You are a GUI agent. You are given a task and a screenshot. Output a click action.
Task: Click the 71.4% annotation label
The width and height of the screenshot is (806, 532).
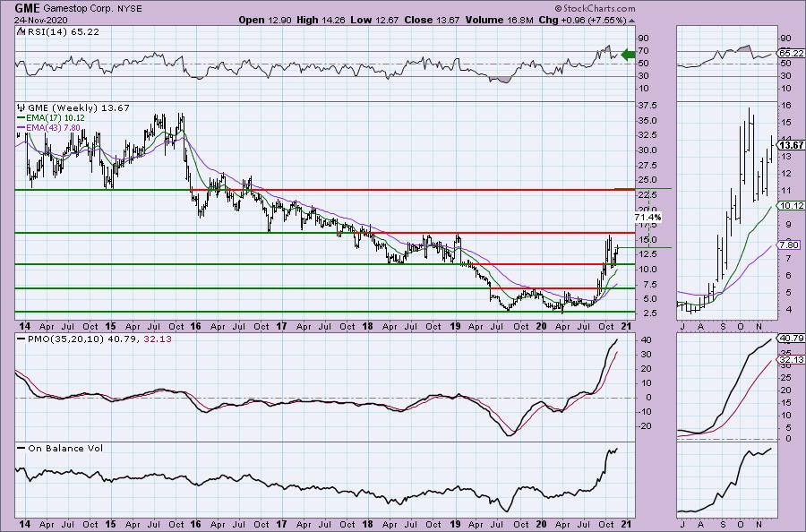[647, 218]
